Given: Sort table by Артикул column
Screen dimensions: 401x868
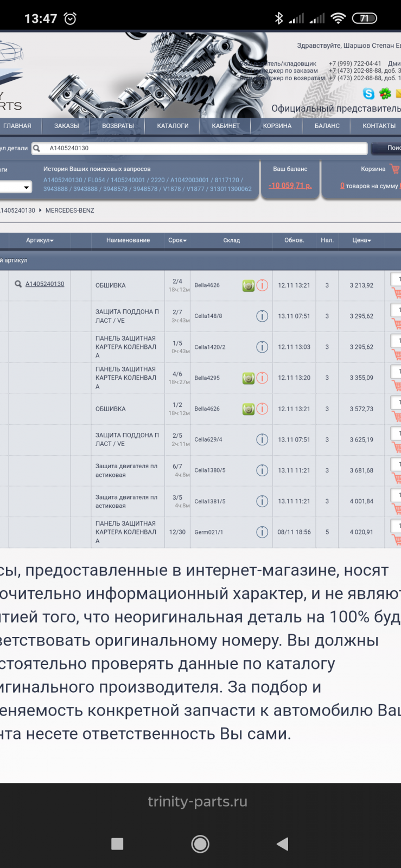Looking at the screenshot, I should click(40, 240).
